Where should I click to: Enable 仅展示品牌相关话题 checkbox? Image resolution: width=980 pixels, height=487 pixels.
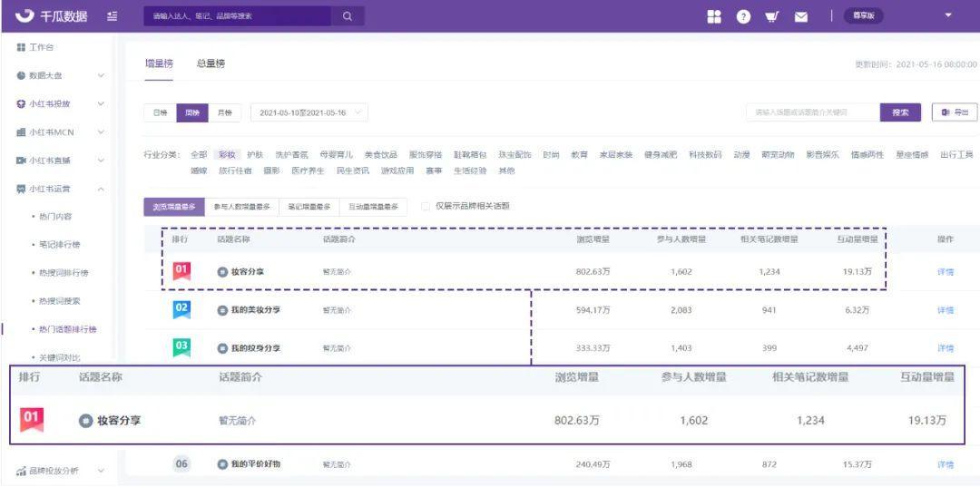[x=426, y=206]
